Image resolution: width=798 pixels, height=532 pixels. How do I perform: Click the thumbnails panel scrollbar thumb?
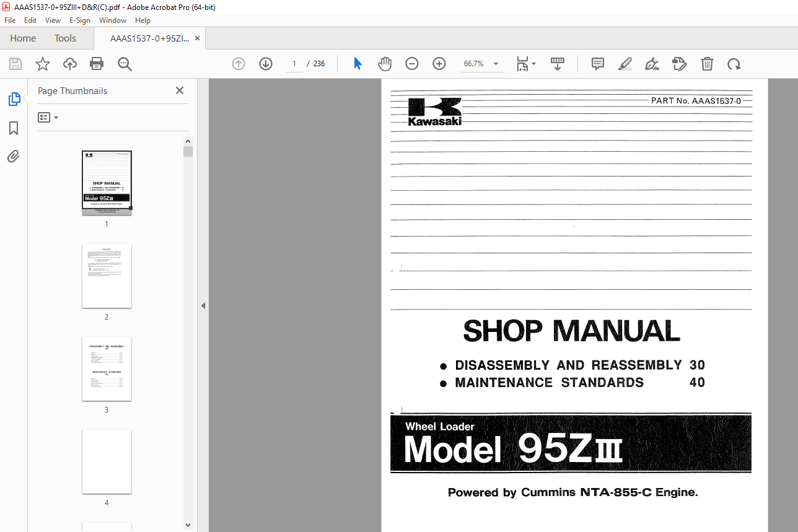188,152
